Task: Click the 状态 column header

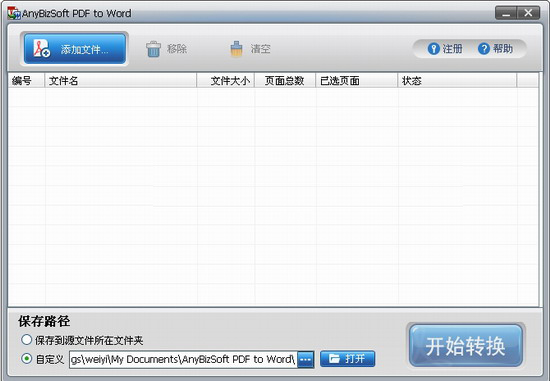Action: 457,81
